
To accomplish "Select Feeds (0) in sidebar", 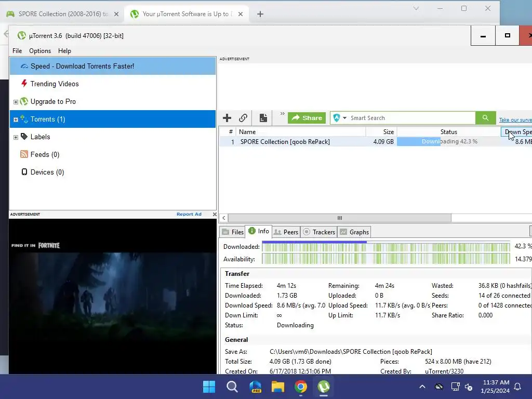I will pos(113,154).
